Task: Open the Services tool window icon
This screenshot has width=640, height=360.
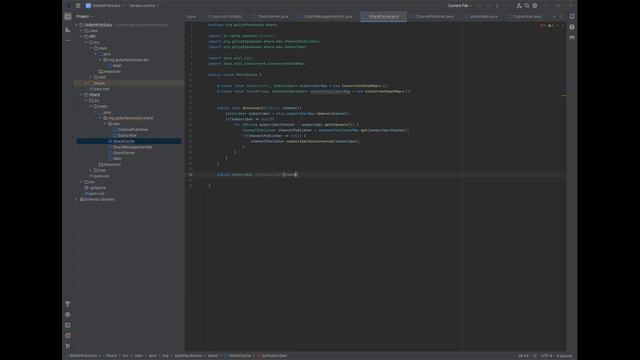Action: coord(68,315)
